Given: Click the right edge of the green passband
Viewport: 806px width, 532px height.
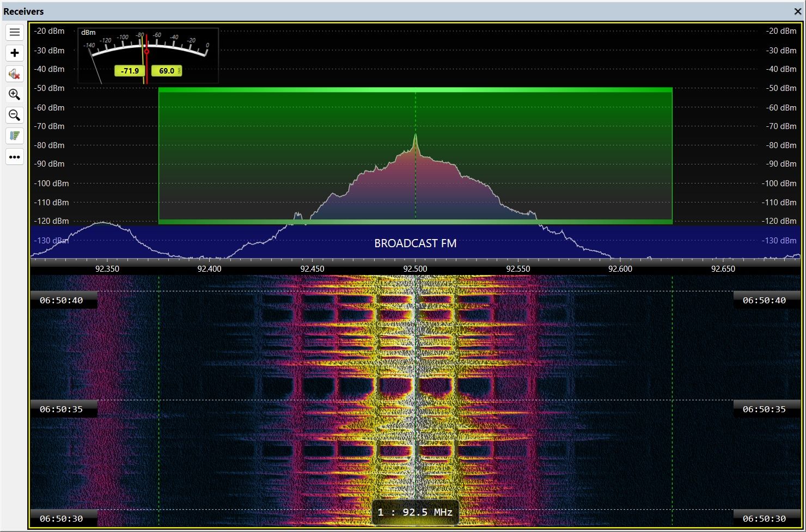Looking at the screenshot, I should click(x=672, y=155).
